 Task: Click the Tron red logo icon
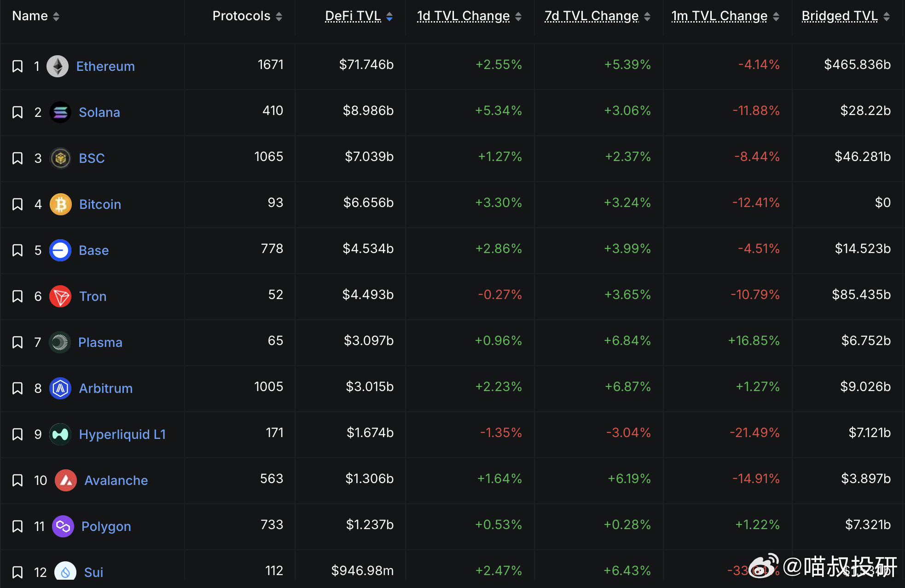(x=60, y=296)
